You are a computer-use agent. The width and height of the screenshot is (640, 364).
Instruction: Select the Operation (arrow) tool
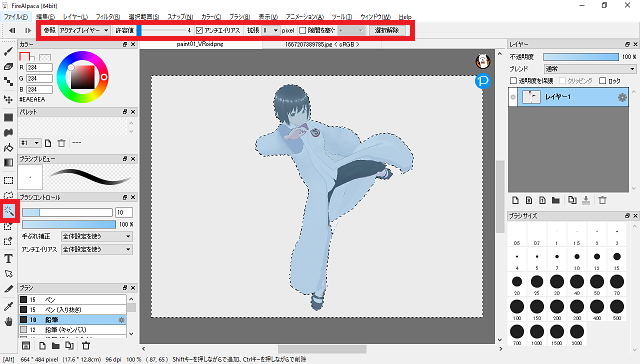(8, 274)
